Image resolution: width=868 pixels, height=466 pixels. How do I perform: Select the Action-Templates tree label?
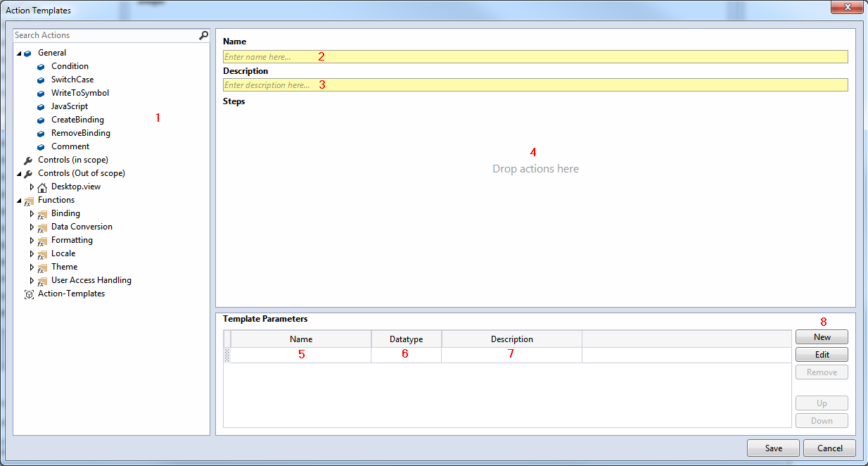71,294
